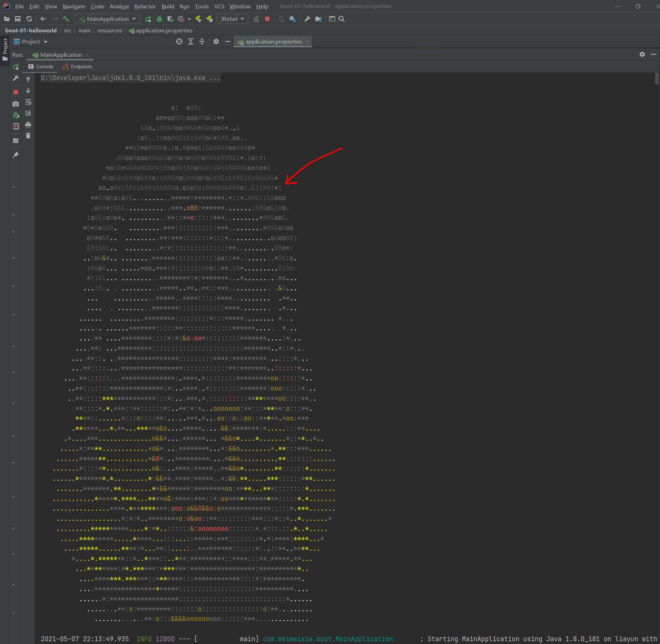Clear console with trash icon

pos(28,136)
